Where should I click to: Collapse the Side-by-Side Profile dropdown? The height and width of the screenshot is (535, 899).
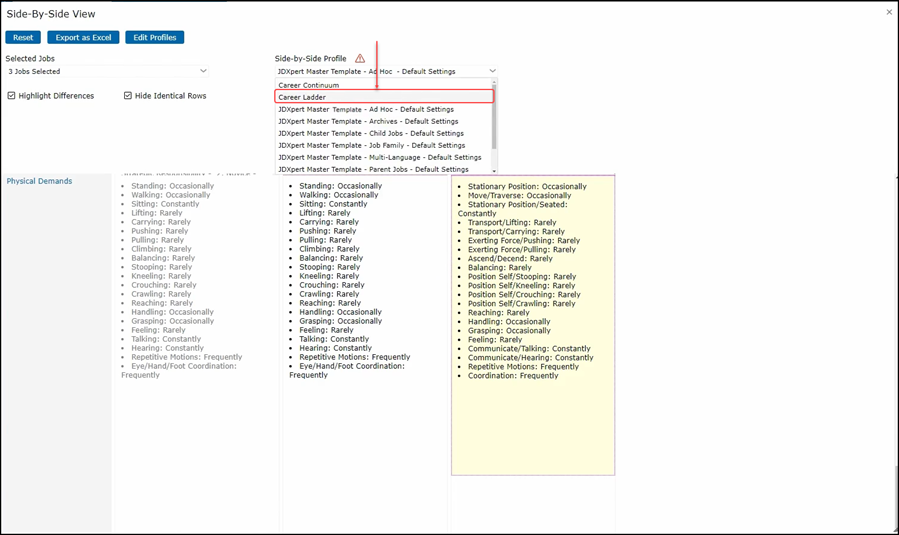(492, 72)
